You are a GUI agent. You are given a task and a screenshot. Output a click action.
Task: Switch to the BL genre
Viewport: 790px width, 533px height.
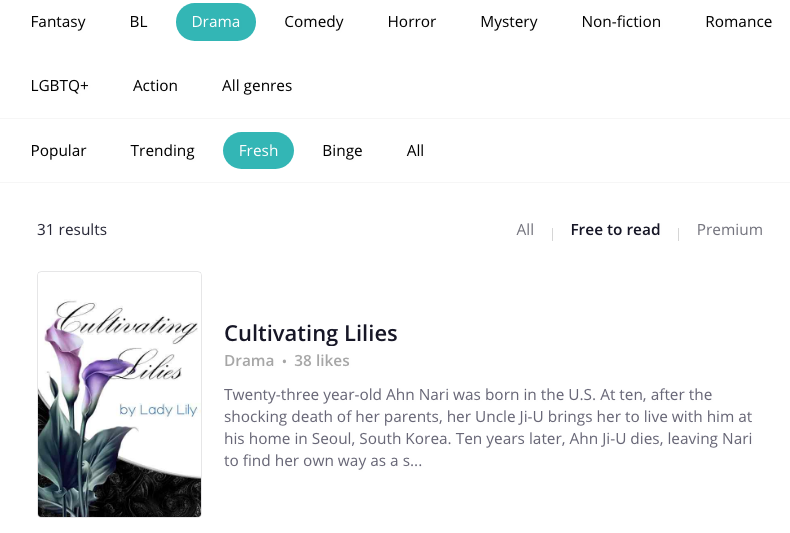138,22
